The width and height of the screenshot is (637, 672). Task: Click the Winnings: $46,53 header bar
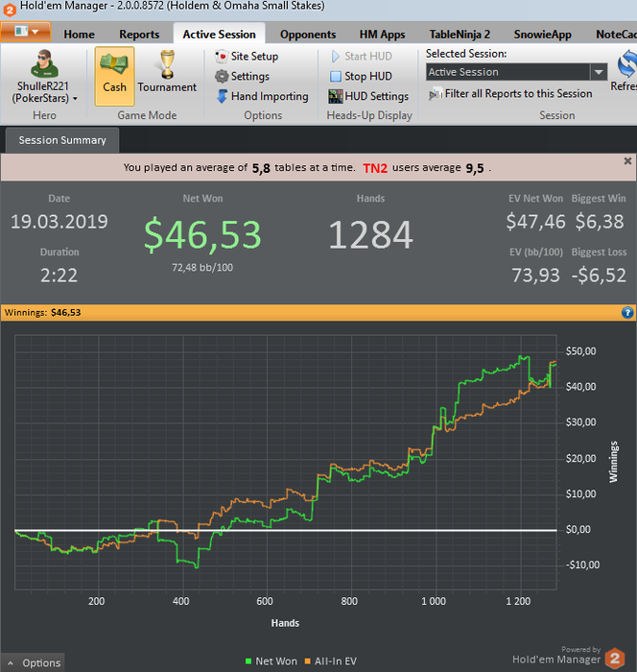[x=318, y=312]
